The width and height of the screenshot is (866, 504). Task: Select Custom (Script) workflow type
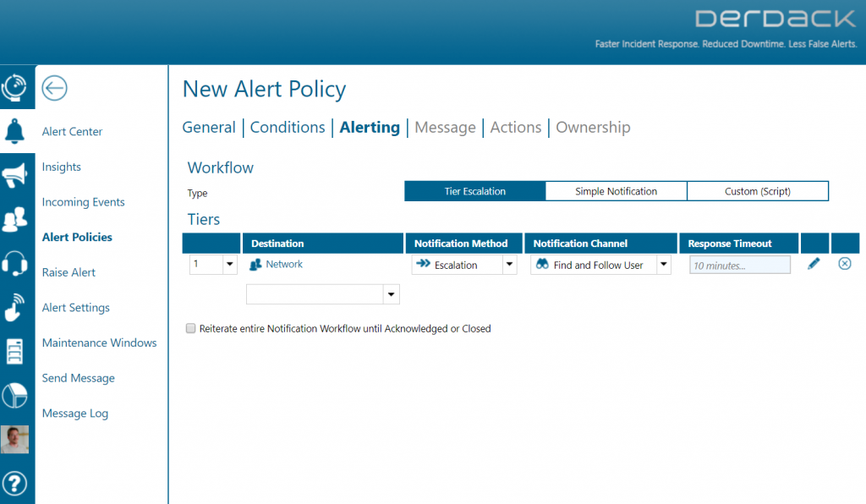click(x=757, y=191)
